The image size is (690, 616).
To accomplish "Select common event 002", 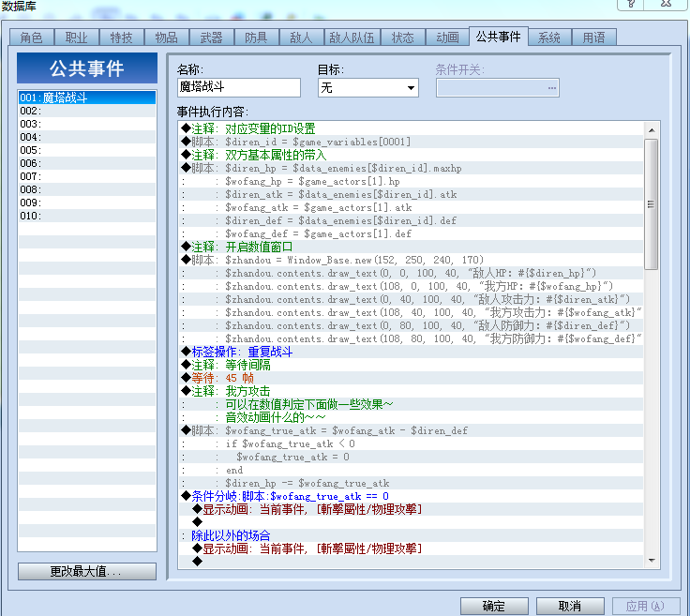I will (x=87, y=111).
